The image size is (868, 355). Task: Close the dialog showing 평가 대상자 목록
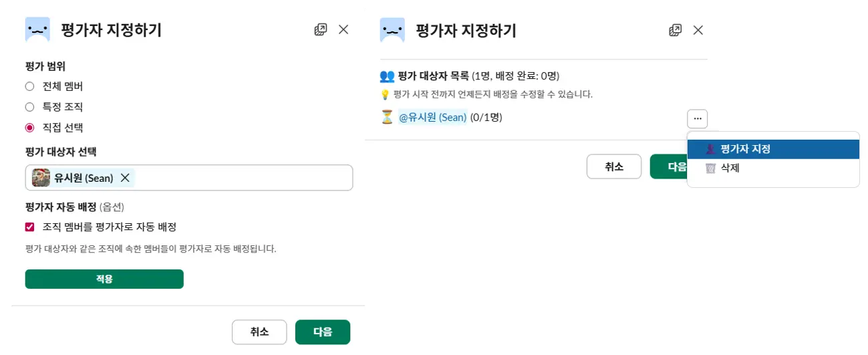(x=698, y=30)
